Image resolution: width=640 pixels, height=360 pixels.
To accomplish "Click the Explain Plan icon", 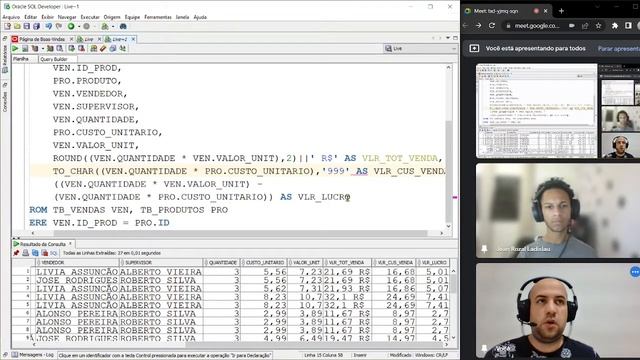I will coord(35,49).
